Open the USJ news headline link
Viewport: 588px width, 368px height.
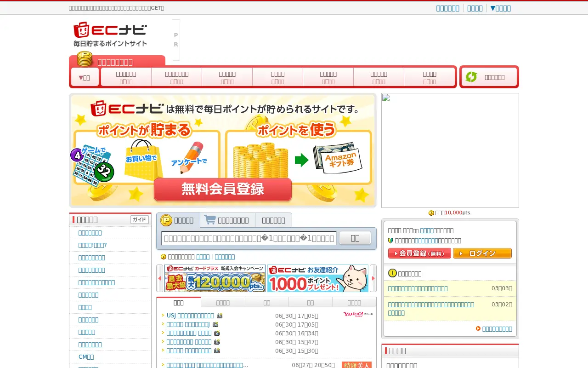190,316
